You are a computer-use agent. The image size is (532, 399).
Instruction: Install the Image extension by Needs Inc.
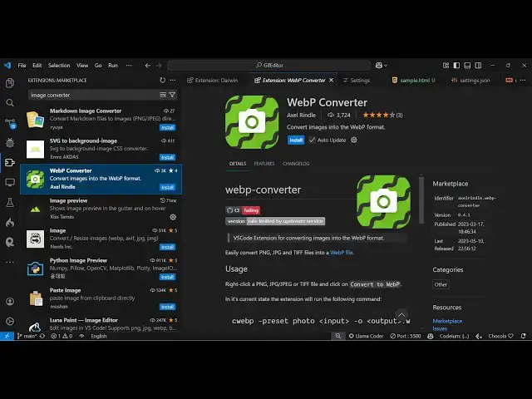[168, 247]
